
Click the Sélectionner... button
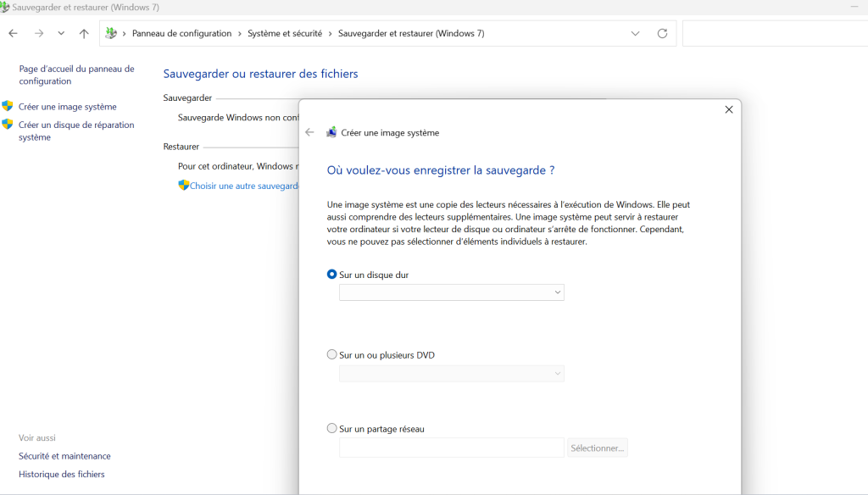598,448
